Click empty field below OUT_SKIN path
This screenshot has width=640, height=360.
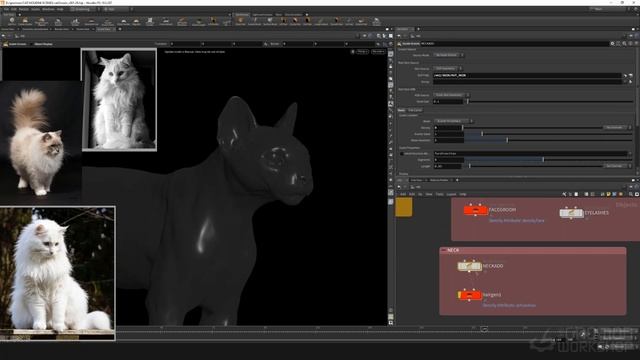[x=527, y=82]
